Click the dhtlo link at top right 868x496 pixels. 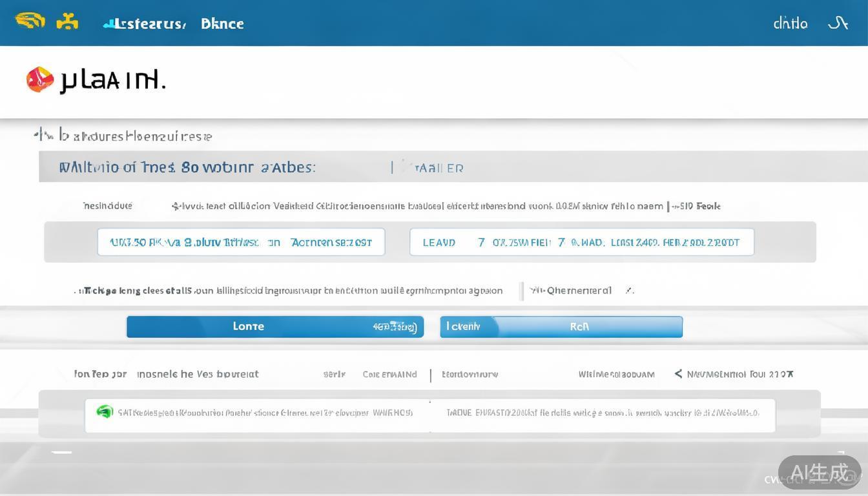(x=790, y=24)
